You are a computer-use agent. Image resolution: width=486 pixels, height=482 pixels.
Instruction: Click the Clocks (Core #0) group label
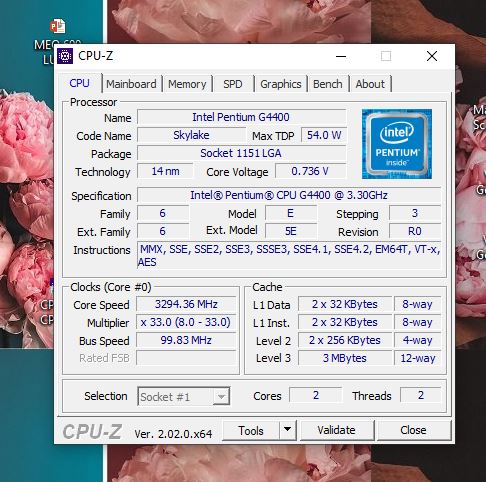pyautogui.click(x=111, y=287)
